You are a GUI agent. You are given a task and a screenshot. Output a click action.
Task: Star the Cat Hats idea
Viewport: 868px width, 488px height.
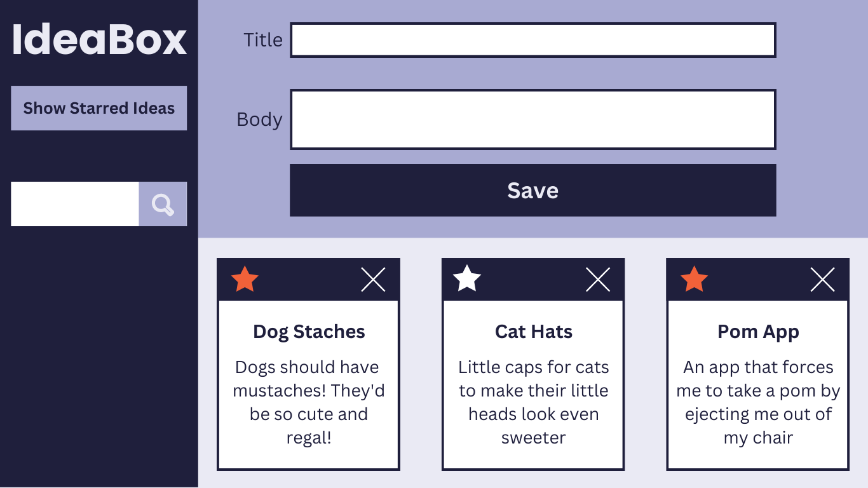pos(467,279)
